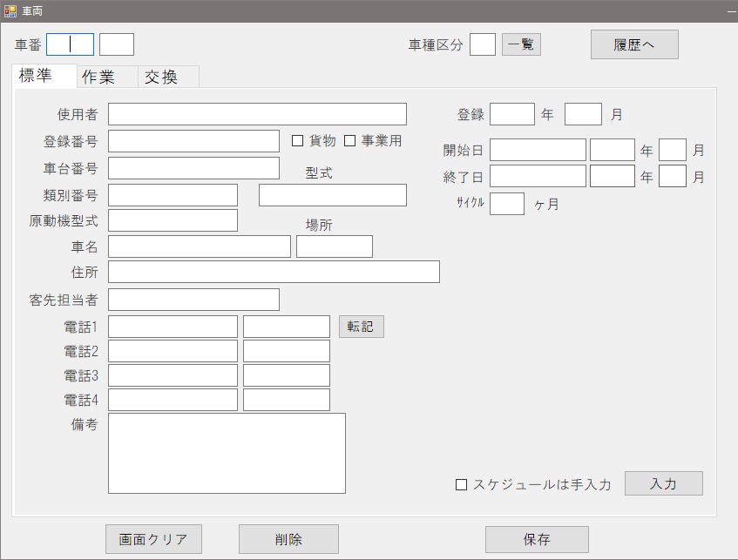
Task: Go to history with 履歴へ button
Action: [633, 45]
